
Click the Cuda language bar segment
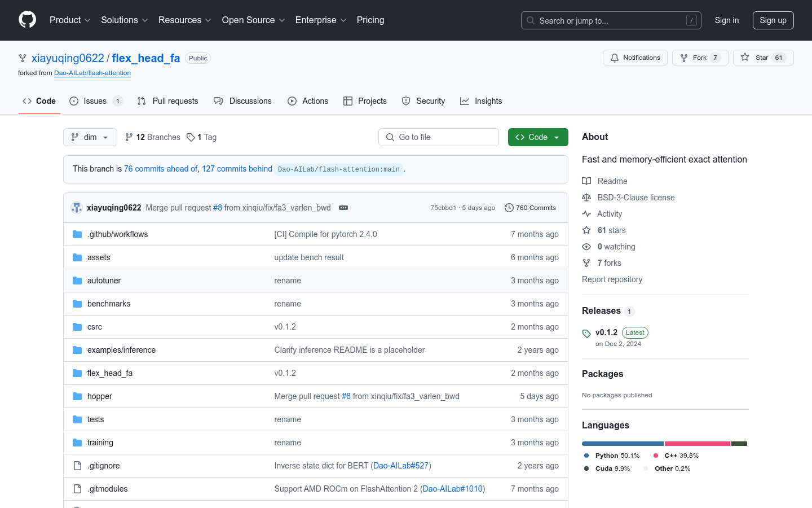coord(739,444)
